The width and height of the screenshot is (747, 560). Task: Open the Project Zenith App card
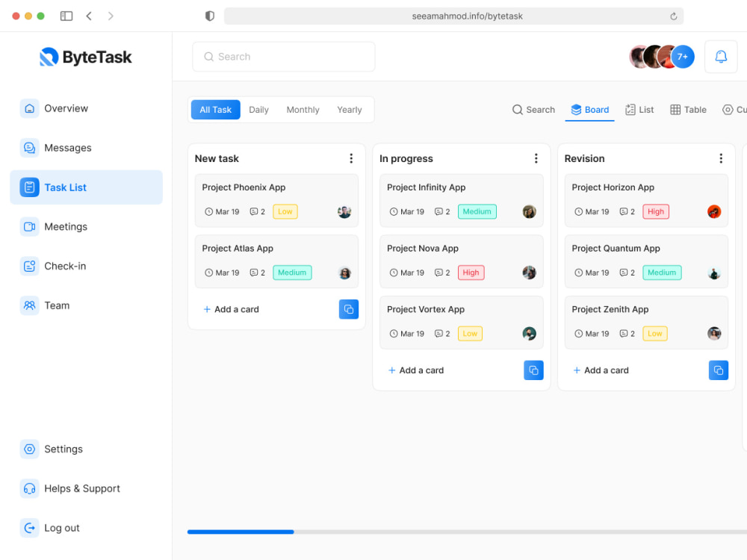coord(646,323)
